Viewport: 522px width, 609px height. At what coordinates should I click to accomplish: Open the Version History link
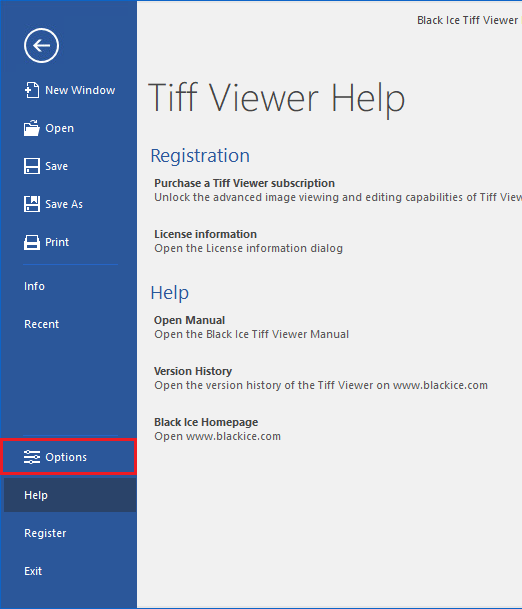click(x=193, y=371)
